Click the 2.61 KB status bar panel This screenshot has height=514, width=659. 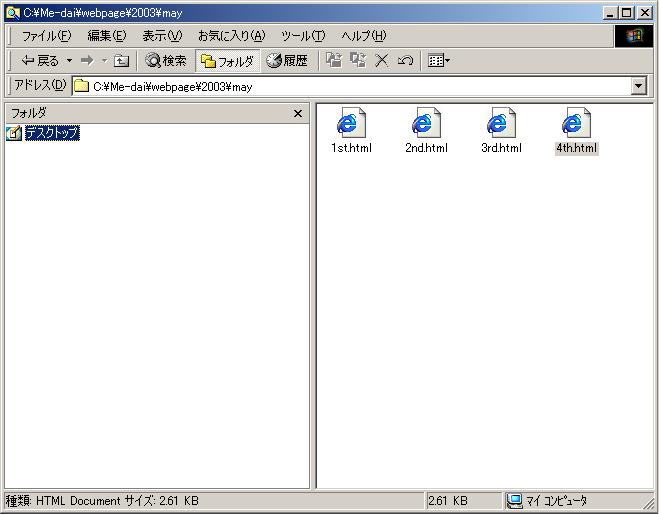[464, 501]
